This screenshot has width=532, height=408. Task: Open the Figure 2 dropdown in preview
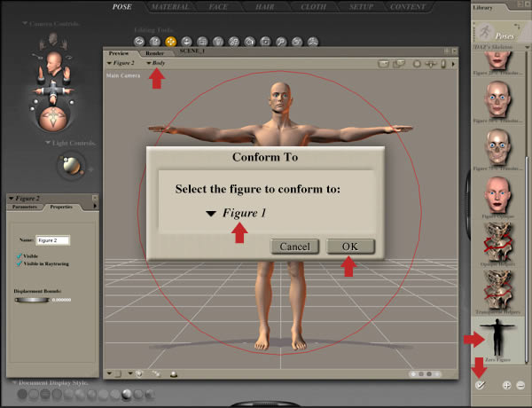click(x=121, y=63)
